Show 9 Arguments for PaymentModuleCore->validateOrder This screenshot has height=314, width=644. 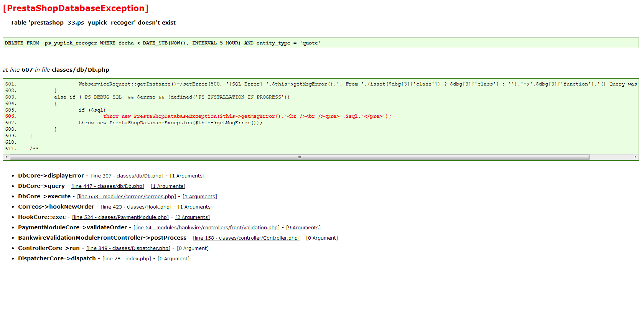[x=303, y=228]
